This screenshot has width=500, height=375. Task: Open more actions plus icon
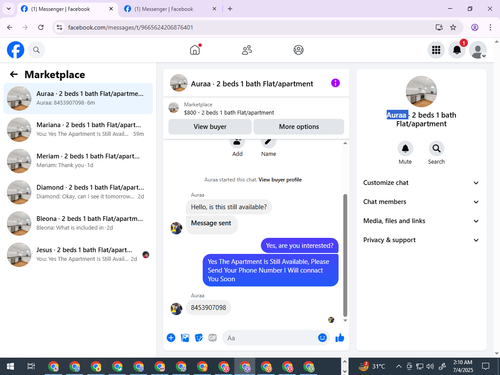point(171,338)
